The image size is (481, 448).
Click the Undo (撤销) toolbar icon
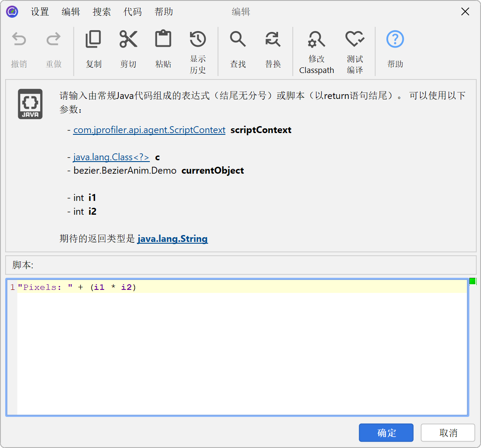coord(19,40)
